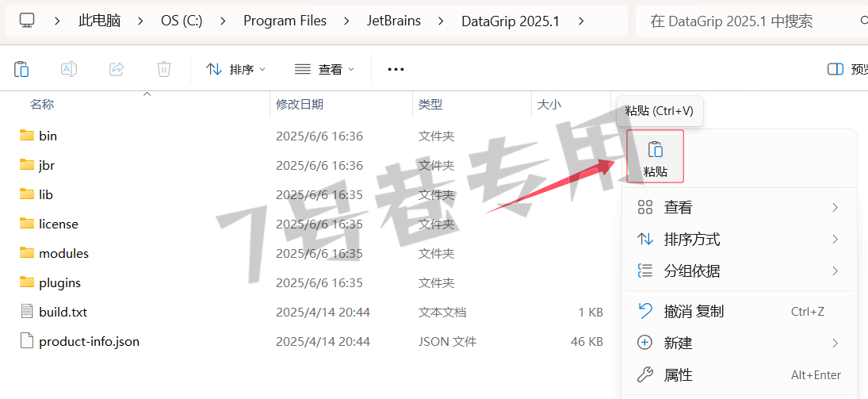
Task: Expand the chevron after Program Files breadcrumb
Action: pyautogui.click(x=347, y=21)
